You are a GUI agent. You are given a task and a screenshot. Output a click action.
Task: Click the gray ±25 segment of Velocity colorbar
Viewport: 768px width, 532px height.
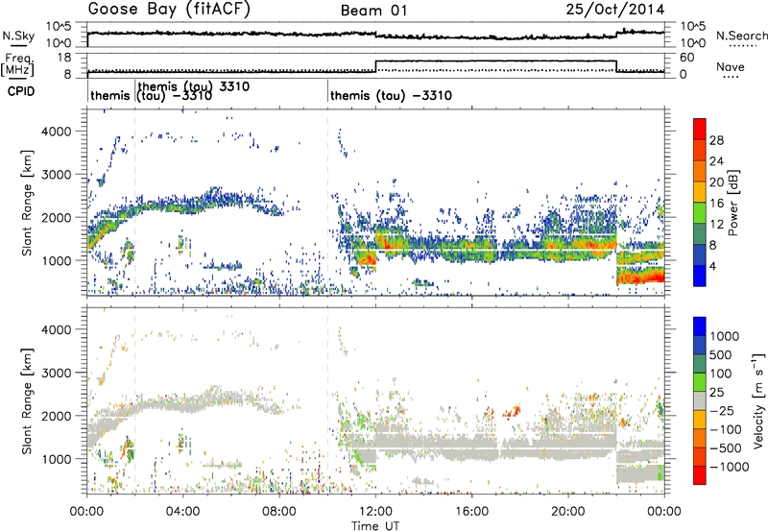pos(700,401)
